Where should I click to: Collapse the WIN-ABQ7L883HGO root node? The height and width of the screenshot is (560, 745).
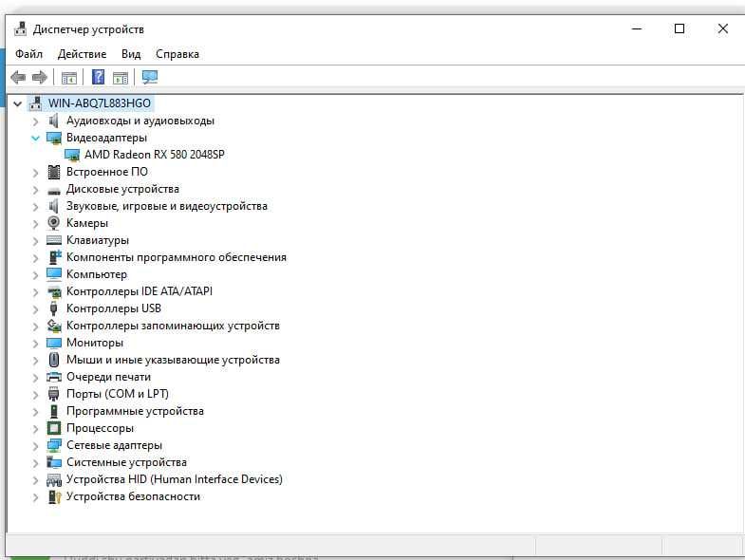point(18,103)
